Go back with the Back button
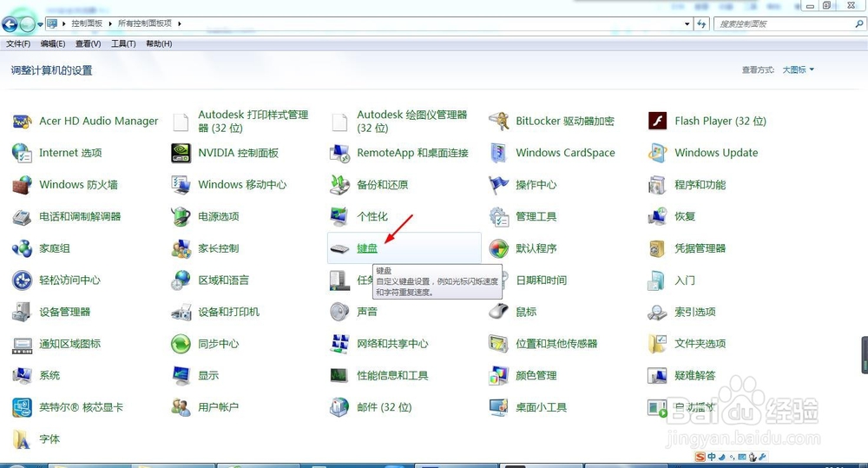Viewport: 868px width, 468px height. 10,23
